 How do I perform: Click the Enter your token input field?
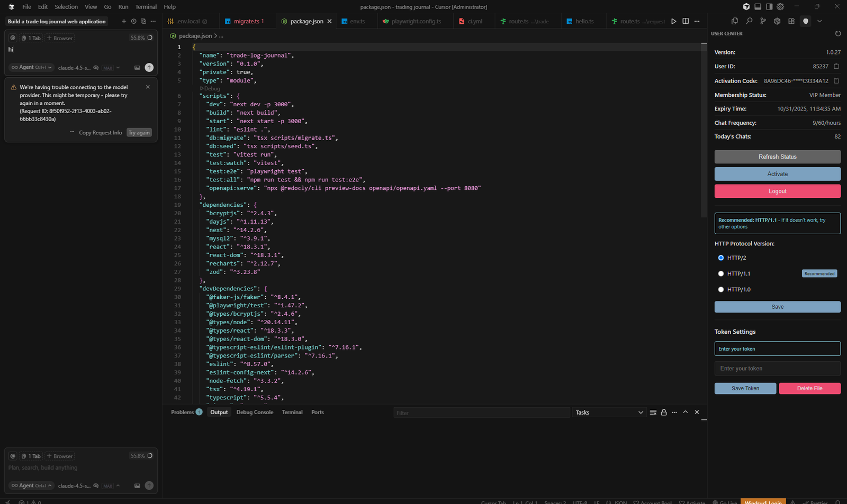point(777,369)
